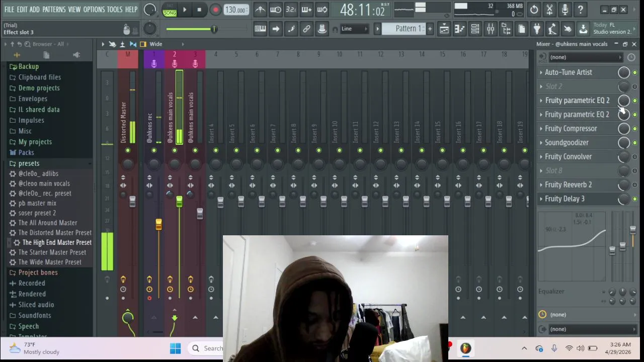Image resolution: width=644 pixels, height=362 pixels.
Task: Toggle the metronome icon
Action: tap(260, 10)
